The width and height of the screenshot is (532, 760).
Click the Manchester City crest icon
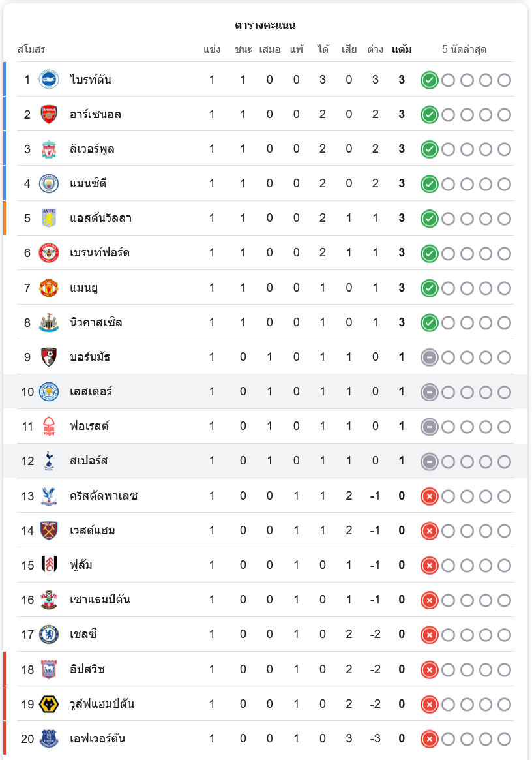click(49, 183)
